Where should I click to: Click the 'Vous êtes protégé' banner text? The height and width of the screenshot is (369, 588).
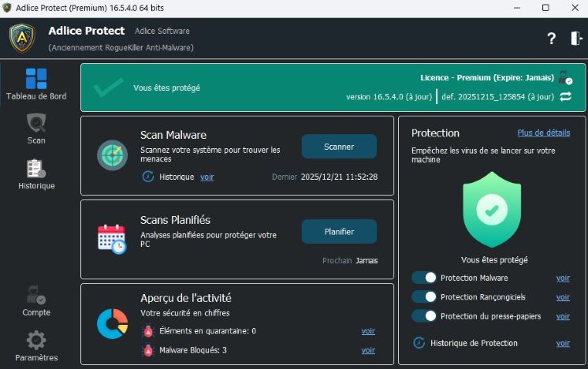(166, 88)
